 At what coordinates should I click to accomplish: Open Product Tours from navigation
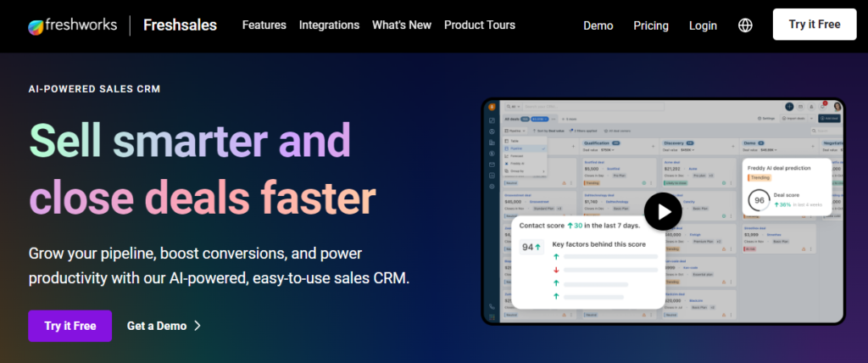click(x=479, y=25)
